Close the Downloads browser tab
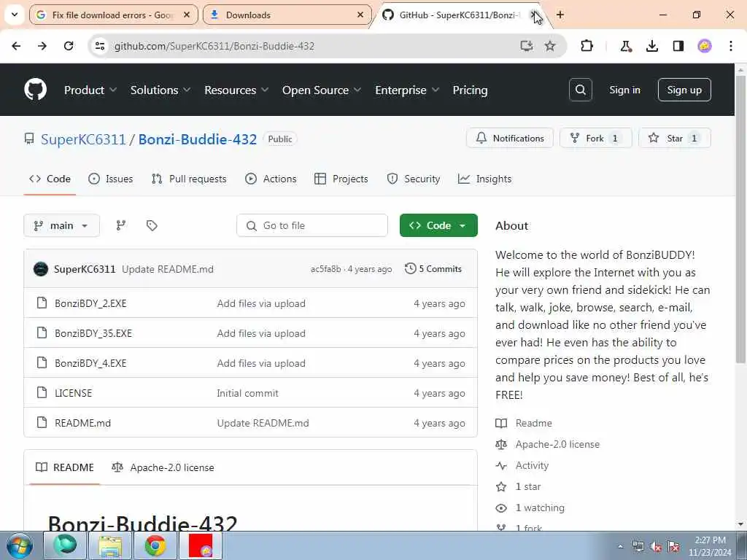 coord(360,15)
